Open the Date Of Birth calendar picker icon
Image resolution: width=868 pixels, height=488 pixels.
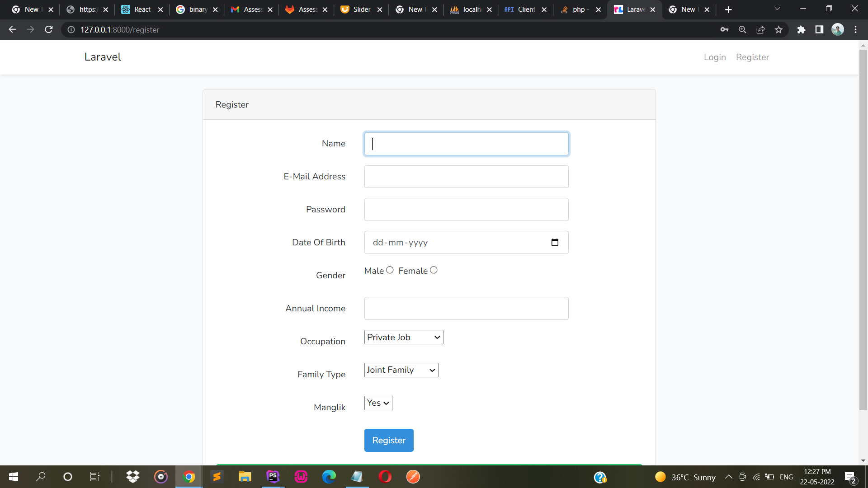tap(555, 243)
